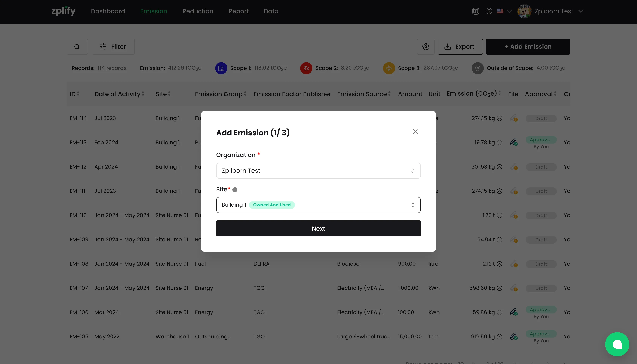Expand emission details for EM-107 row
Image resolution: width=637 pixels, height=364 pixels.
(500, 288)
